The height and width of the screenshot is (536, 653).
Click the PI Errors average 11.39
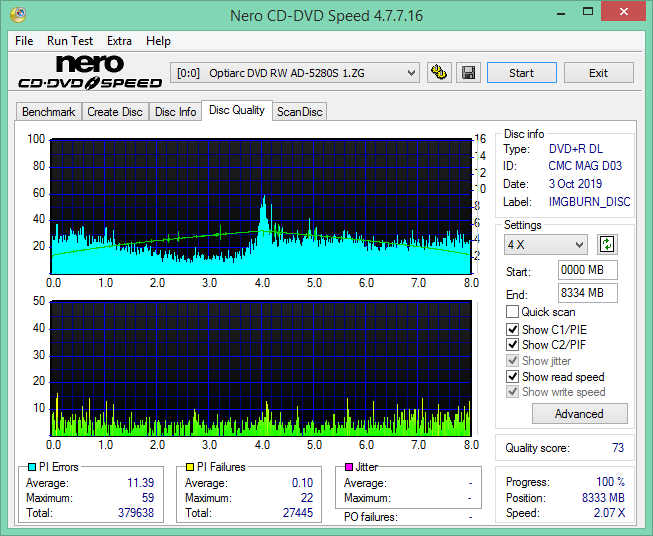140,483
